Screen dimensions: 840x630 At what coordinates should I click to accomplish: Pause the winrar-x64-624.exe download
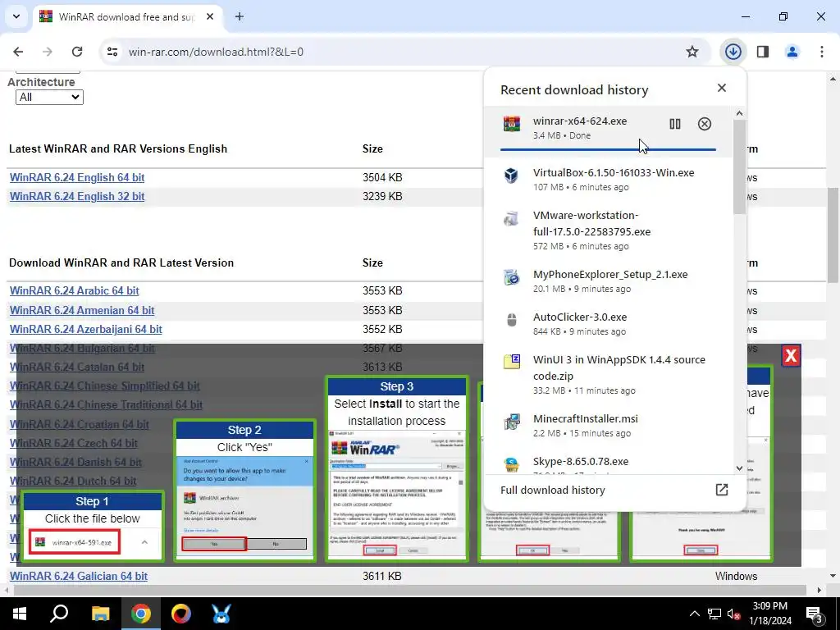pyautogui.click(x=675, y=124)
